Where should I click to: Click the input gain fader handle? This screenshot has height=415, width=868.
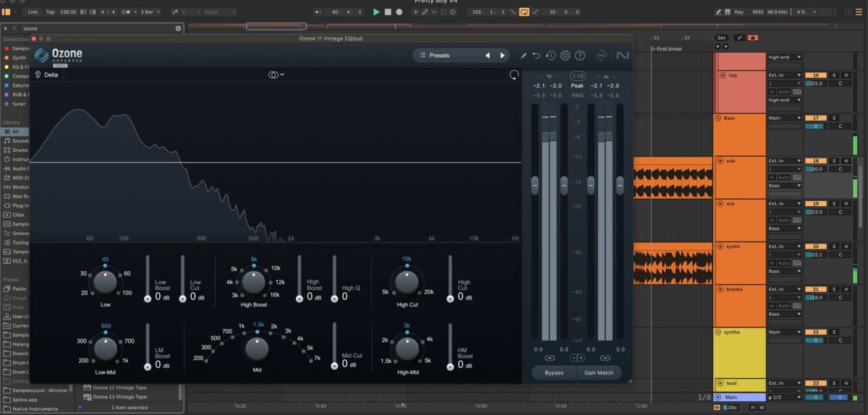(x=535, y=184)
